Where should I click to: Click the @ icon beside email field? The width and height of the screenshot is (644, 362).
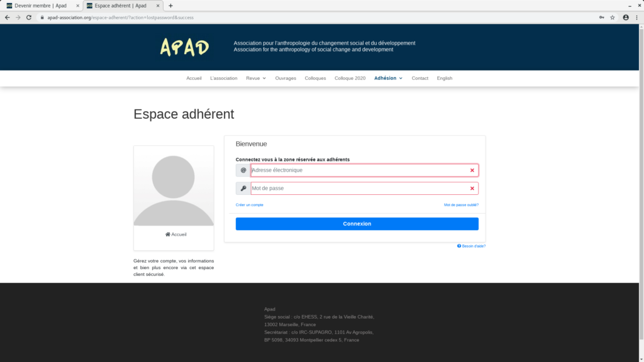click(243, 170)
